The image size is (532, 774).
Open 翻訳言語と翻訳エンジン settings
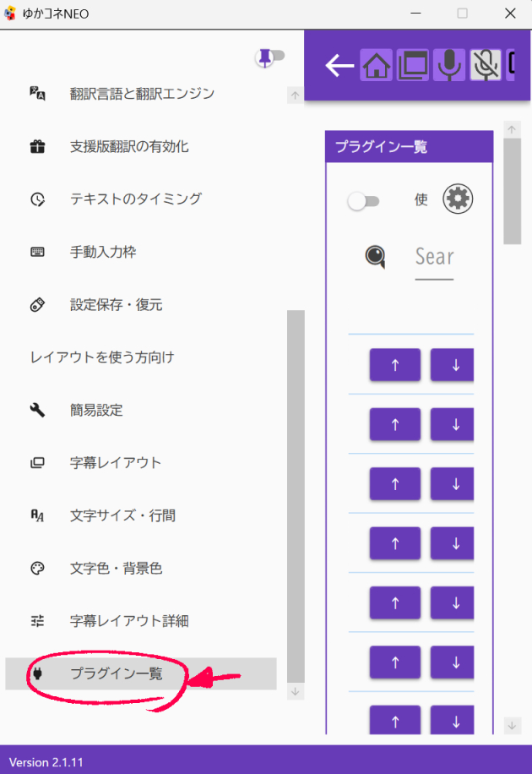[142, 94]
